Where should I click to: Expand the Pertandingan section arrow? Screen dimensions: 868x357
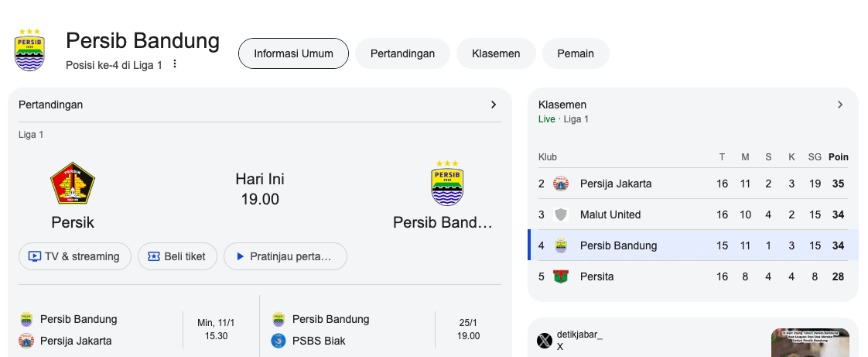[494, 105]
